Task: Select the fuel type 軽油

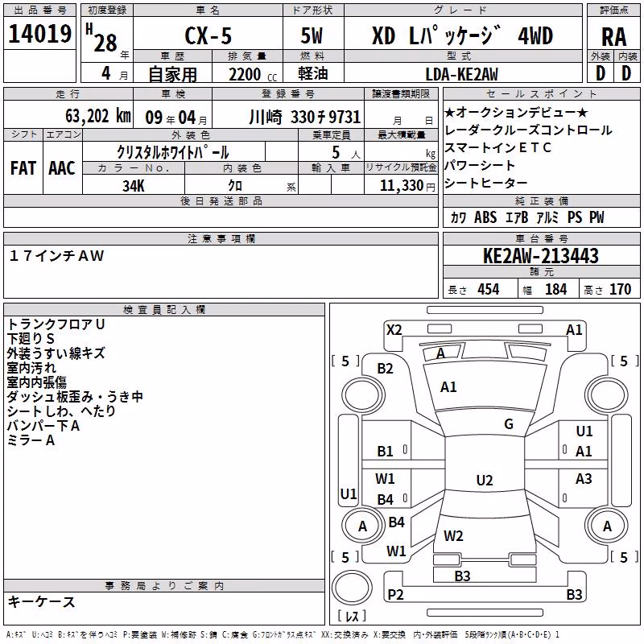Action: [x=313, y=73]
